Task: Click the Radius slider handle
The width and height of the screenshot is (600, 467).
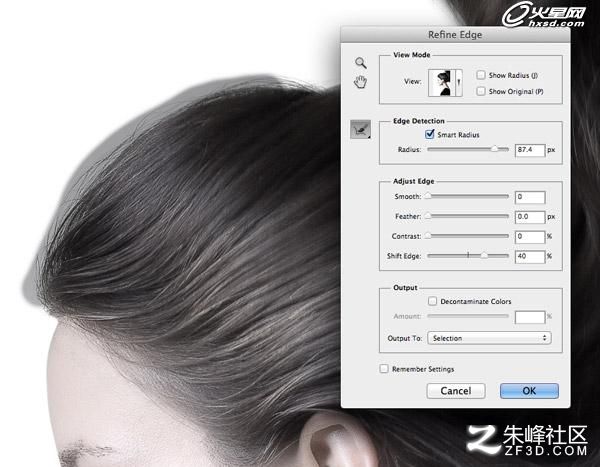Action: click(494, 149)
